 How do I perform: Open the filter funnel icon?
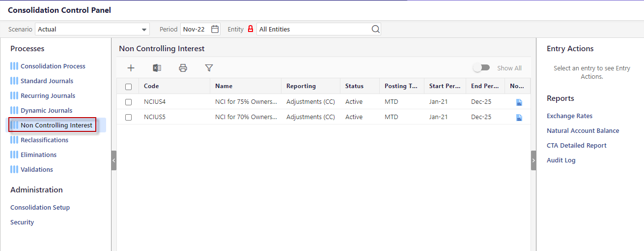tap(209, 68)
